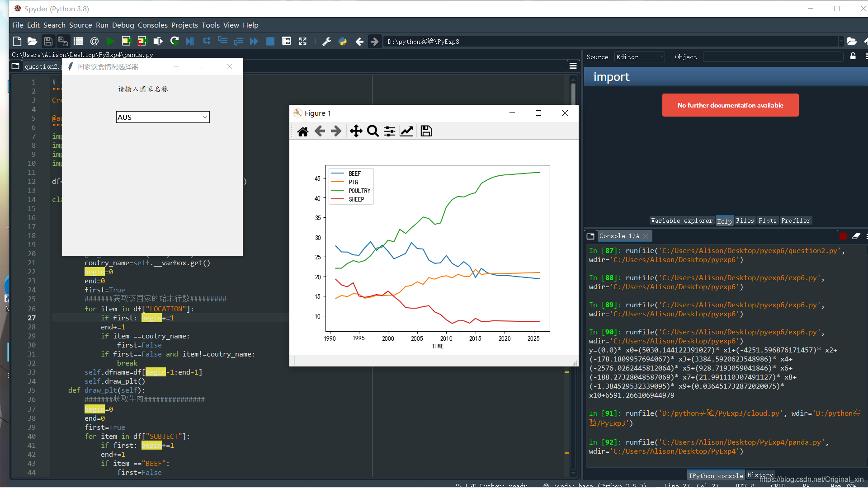
Task: Save all files in Spyder toolbar
Action: tap(63, 42)
